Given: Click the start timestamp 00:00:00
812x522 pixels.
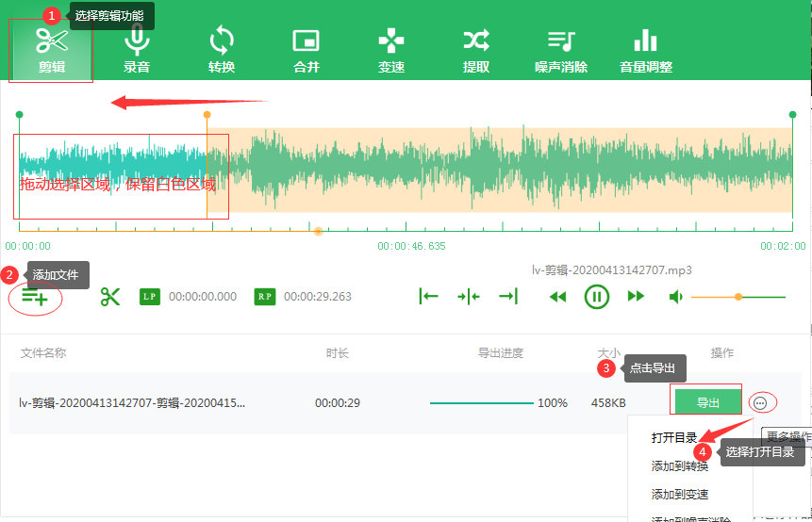Looking at the screenshot, I should [28, 246].
